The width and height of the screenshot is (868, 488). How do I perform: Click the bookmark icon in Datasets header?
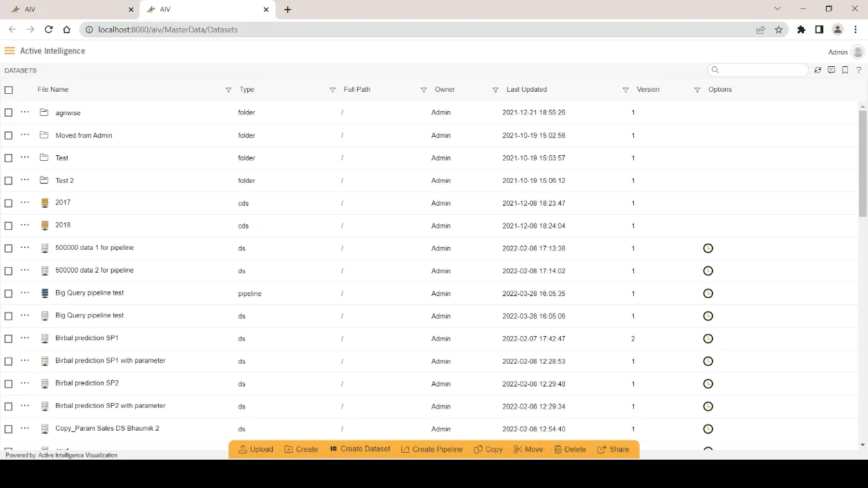pos(845,70)
